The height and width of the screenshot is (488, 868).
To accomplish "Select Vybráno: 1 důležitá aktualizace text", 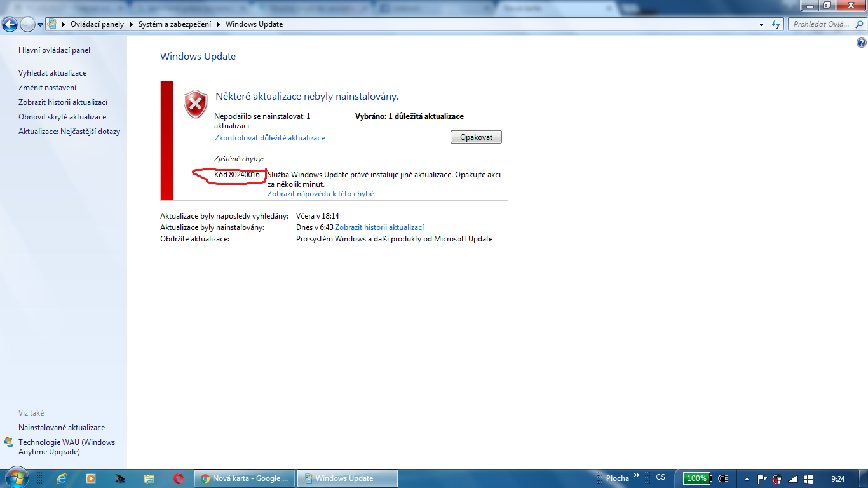I will coord(409,116).
